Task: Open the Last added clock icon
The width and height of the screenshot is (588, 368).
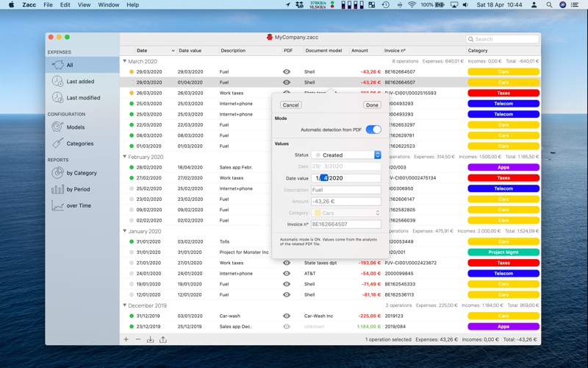Action: tap(57, 81)
